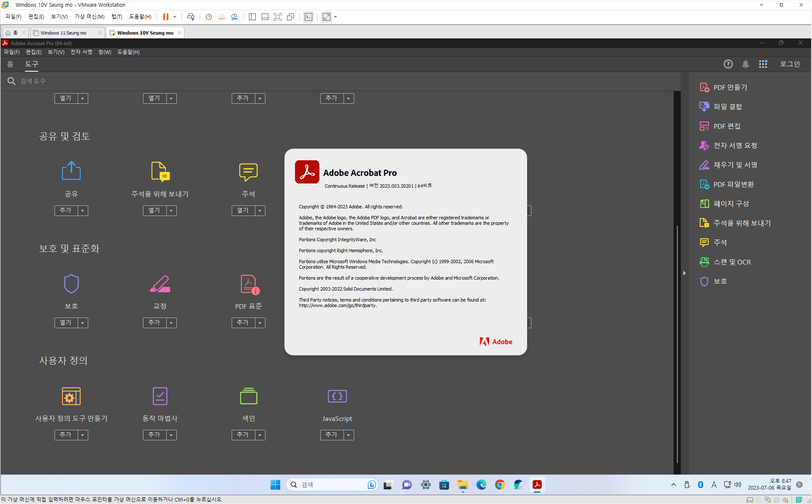
Task: Open the apps grid icon
Action: click(763, 64)
